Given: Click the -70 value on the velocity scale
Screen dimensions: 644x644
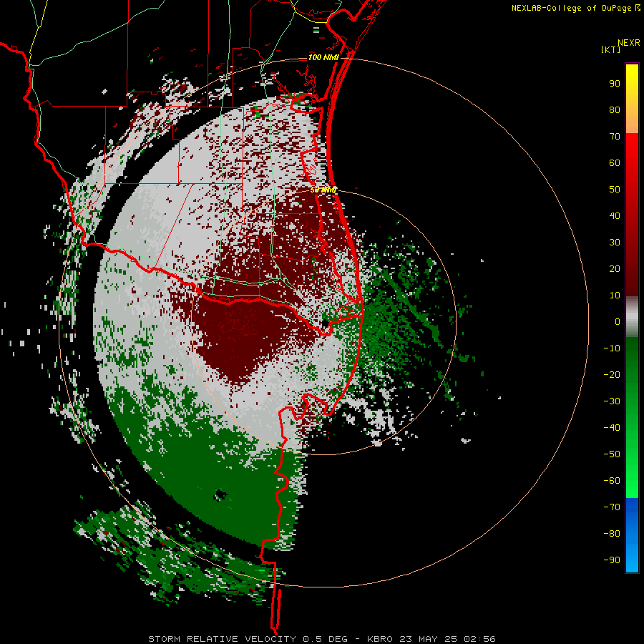Looking at the screenshot, I should [612, 507].
